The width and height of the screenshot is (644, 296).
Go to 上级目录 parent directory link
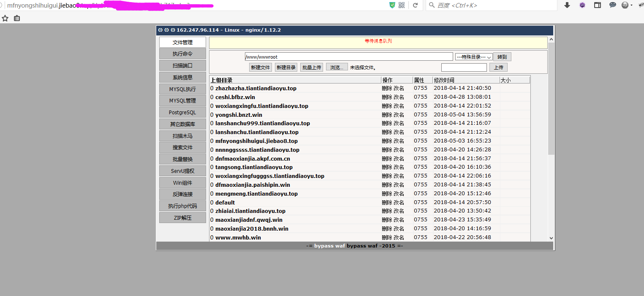point(221,80)
